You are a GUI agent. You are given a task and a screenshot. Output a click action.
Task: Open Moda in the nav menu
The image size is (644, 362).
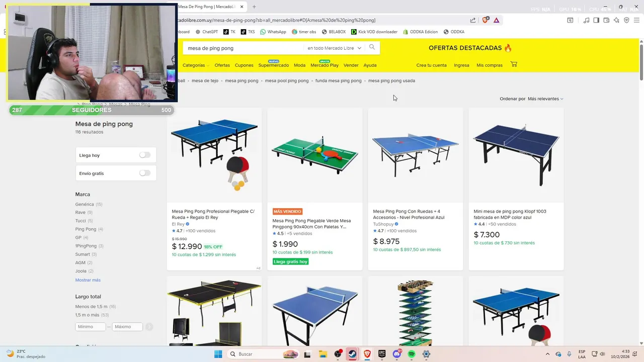[299, 65]
